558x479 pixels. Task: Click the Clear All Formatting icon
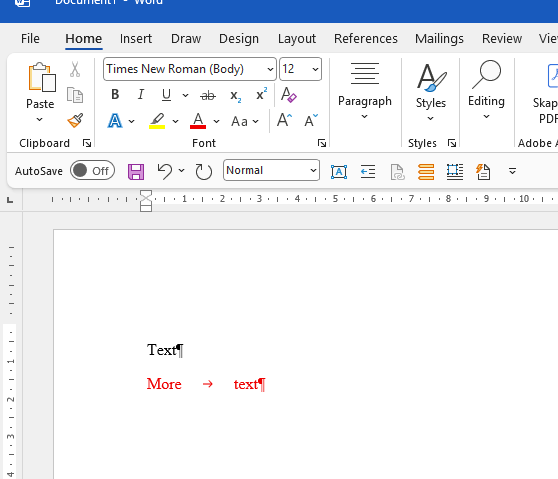tap(289, 95)
